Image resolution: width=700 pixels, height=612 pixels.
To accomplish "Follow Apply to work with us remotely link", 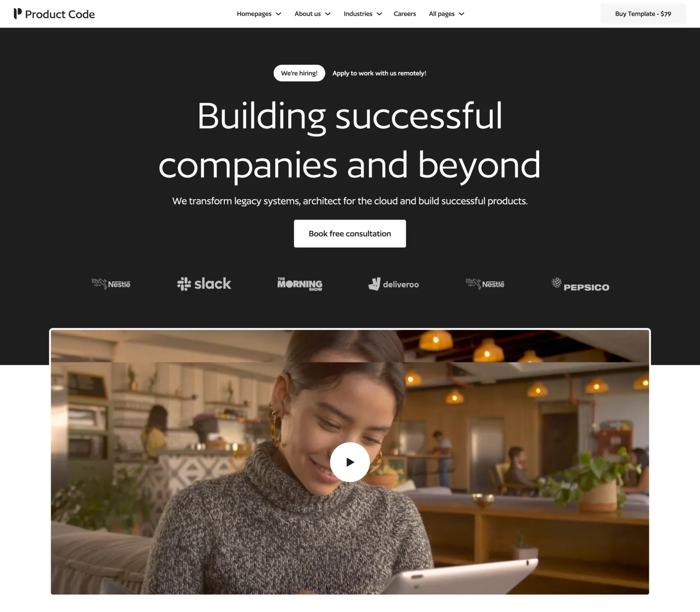I will 379,73.
